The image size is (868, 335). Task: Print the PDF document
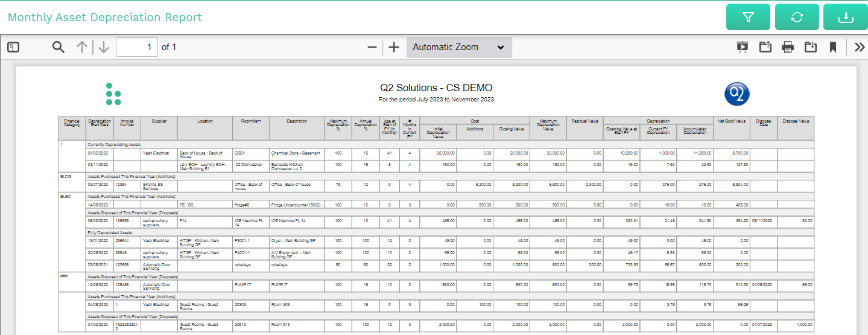[x=788, y=47]
